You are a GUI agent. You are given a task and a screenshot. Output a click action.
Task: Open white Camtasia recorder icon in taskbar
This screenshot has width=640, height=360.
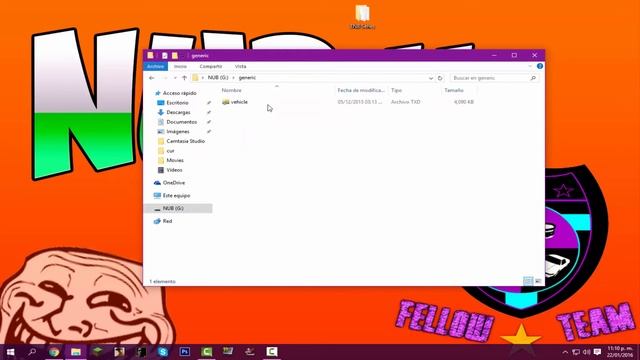[272, 352]
